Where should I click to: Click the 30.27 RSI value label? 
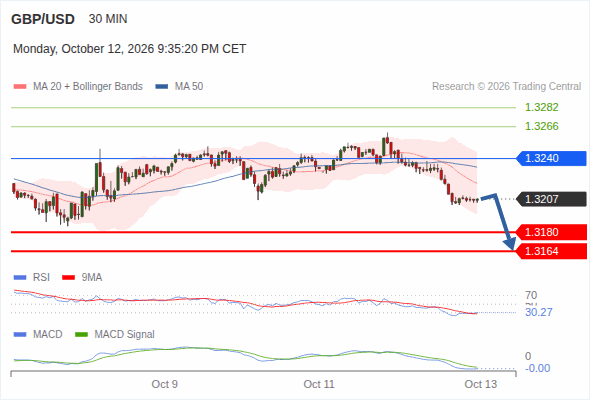(x=538, y=312)
